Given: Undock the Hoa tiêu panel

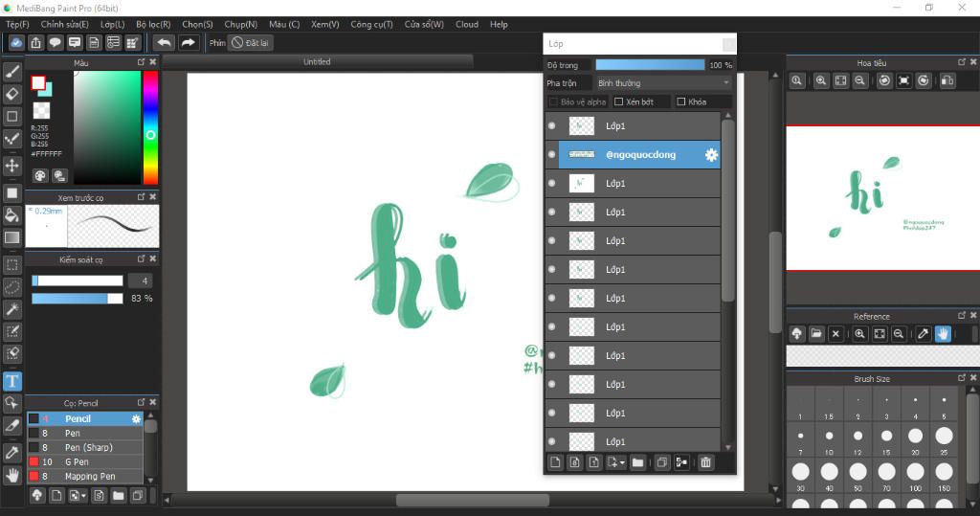Looking at the screenshot, I should pos(962,62).
